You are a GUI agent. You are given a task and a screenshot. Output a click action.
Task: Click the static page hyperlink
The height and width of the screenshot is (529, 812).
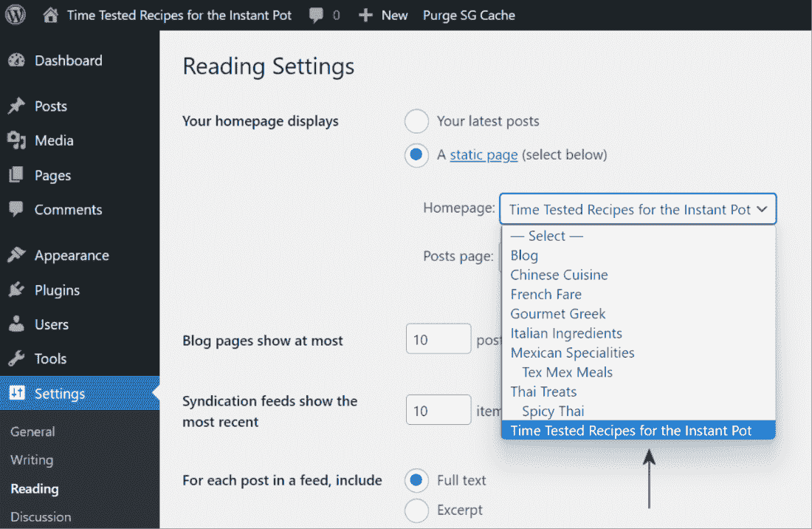(x=484, y=155)
